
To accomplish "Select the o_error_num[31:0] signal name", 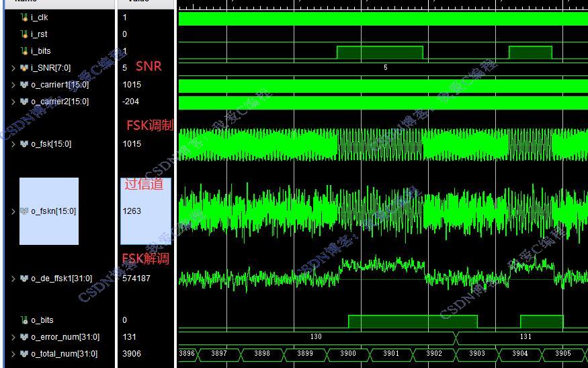I will tap(65, 337).
